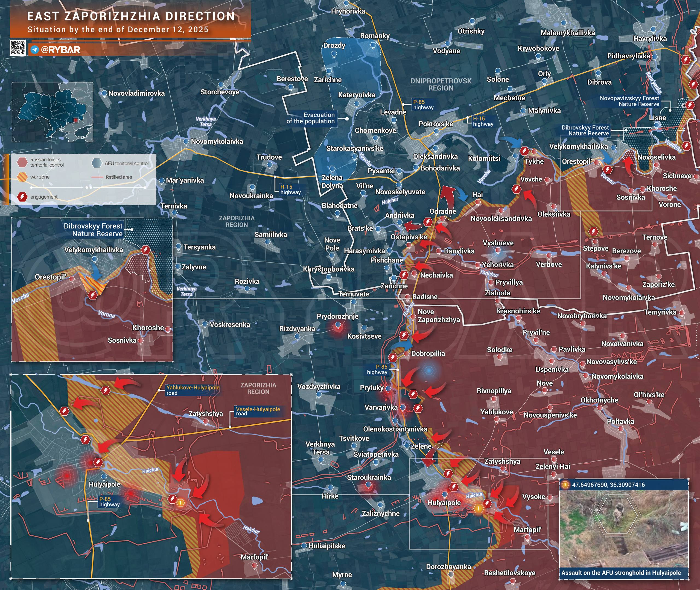Click the engagement marker just above Tykhe
This screenshot has width=700, height=590.
(524, 151)
